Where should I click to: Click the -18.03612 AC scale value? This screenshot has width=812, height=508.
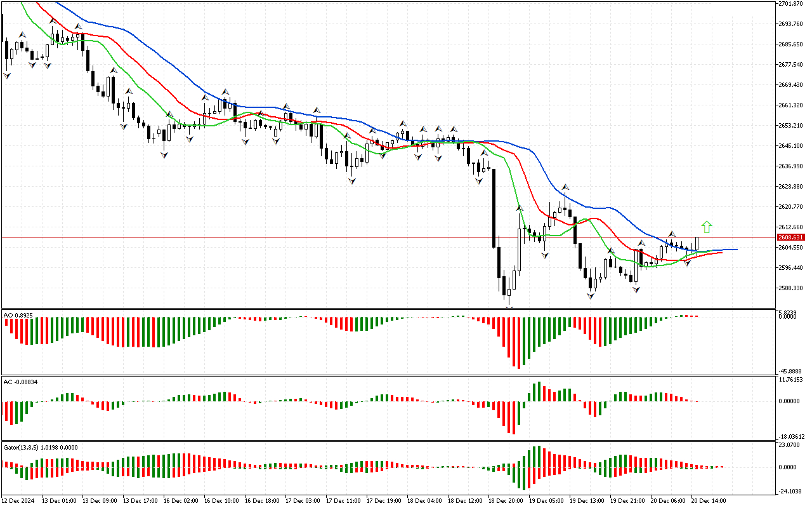click(792, 437)
